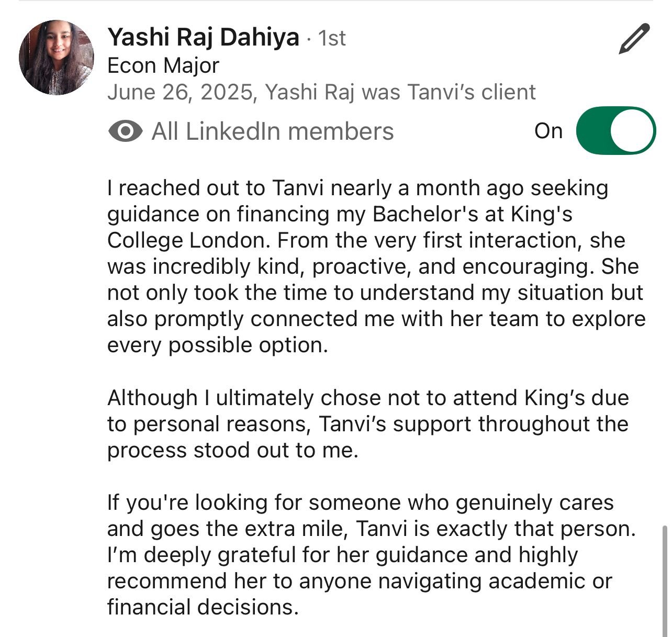Click the 1st connection degree badge

pos(332,38)
